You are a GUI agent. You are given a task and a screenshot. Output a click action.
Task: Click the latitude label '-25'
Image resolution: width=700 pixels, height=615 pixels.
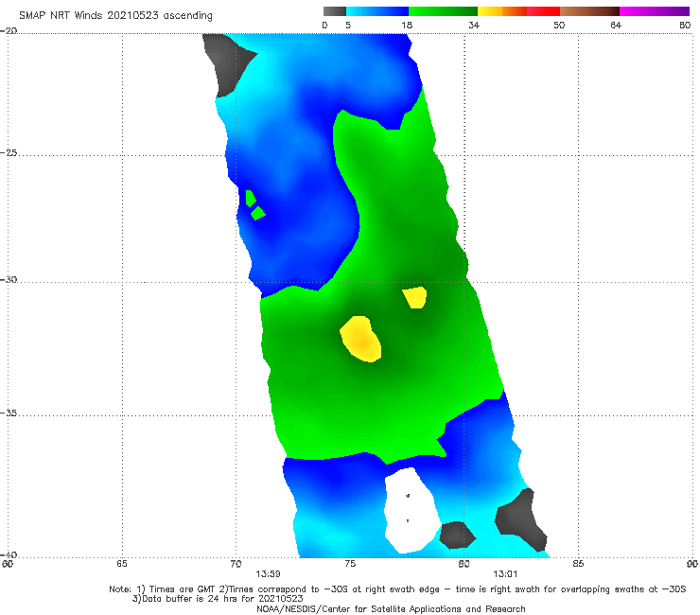pos(9,152)
